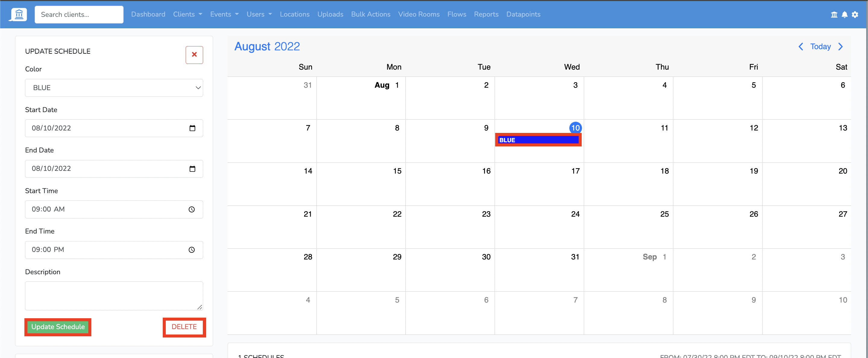Open the settings gear icon

click(855, 14)
